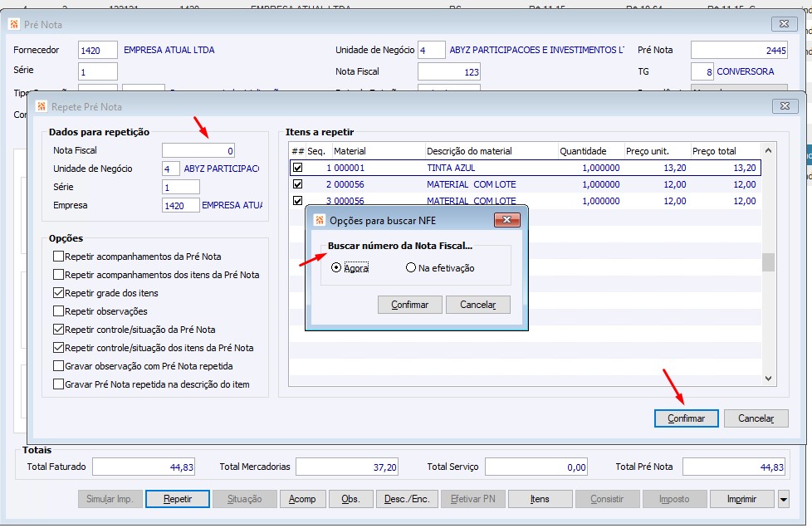Click the Desc./Enc. button
Screen dimensions: 812x528
click(x=407, y=499)
